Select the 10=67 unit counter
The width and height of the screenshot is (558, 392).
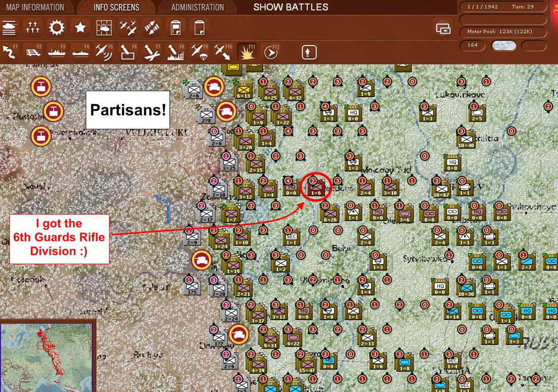point(441,190)
